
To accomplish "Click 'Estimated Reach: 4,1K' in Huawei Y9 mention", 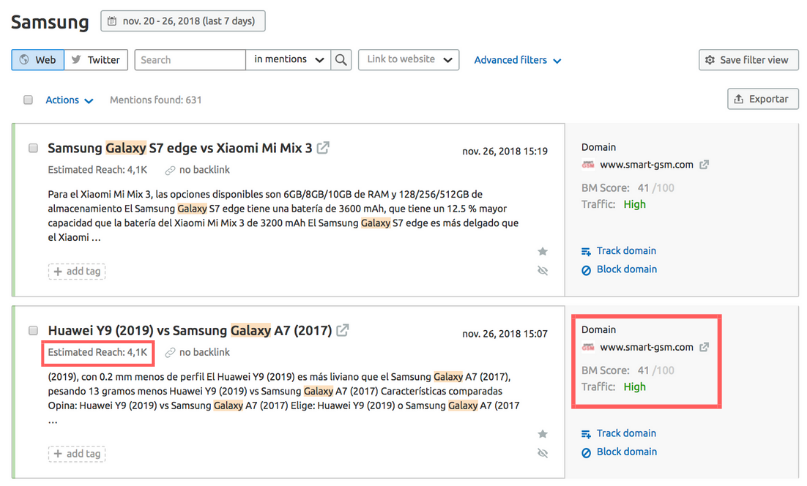I will (x=98, y=352).
